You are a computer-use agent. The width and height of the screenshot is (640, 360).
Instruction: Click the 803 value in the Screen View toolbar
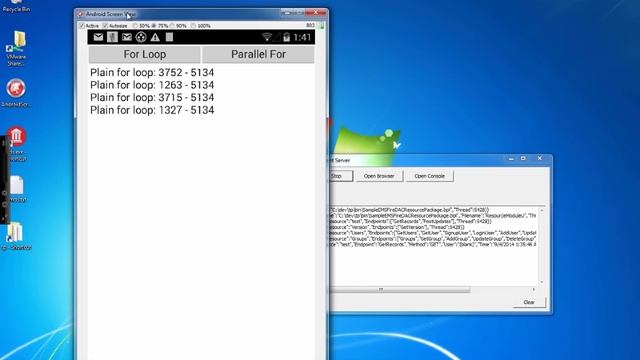tap(310, 25)
